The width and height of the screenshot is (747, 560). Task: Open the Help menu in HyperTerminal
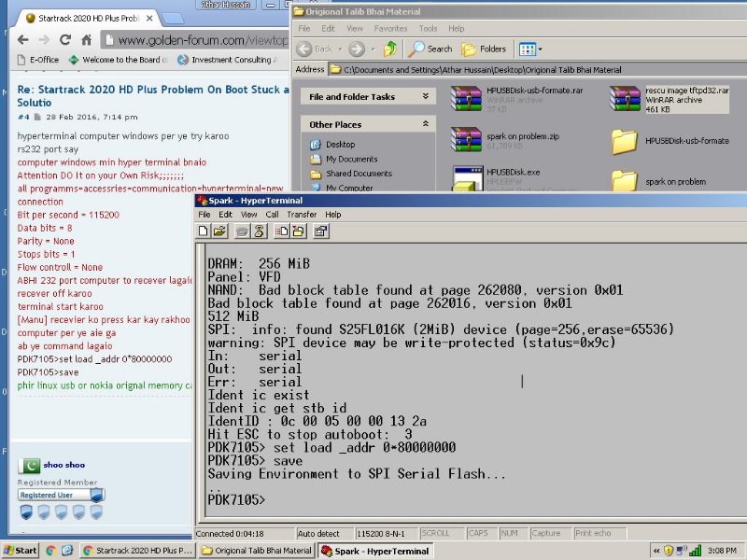pyautogui.click(x=333, y=215)
